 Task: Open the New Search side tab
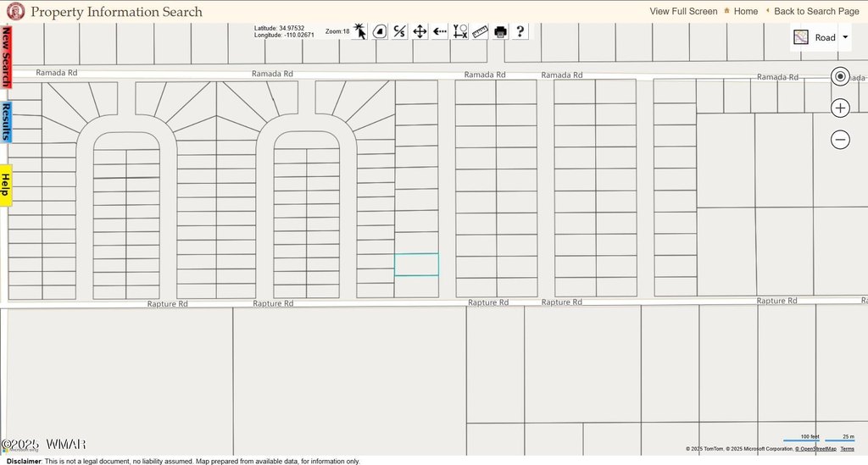point(6,57)
